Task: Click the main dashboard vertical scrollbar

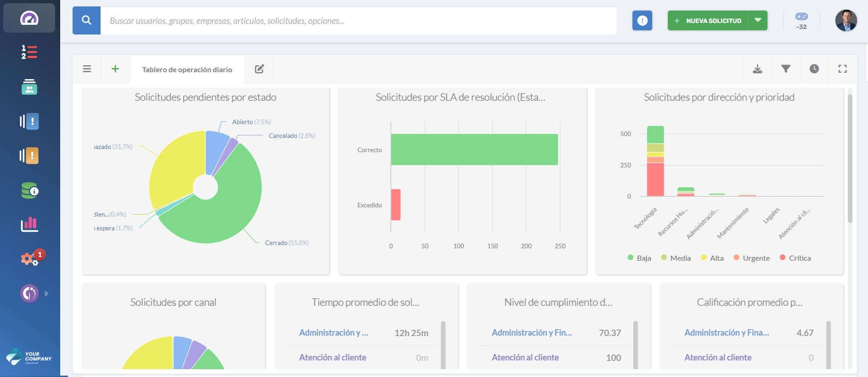Action: (x=850, y=159)
